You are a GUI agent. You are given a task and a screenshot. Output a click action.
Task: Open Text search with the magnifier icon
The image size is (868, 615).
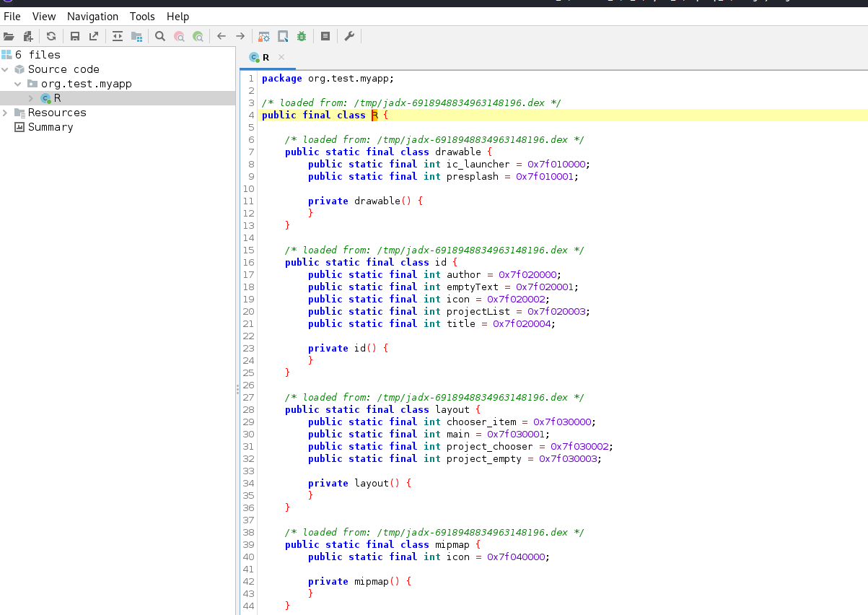pos(160,36)
